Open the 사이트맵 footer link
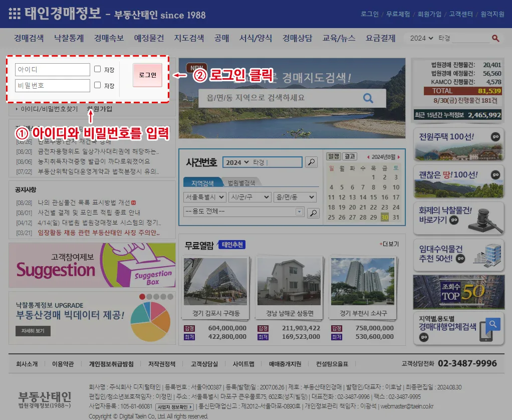 tap(243, 364)
